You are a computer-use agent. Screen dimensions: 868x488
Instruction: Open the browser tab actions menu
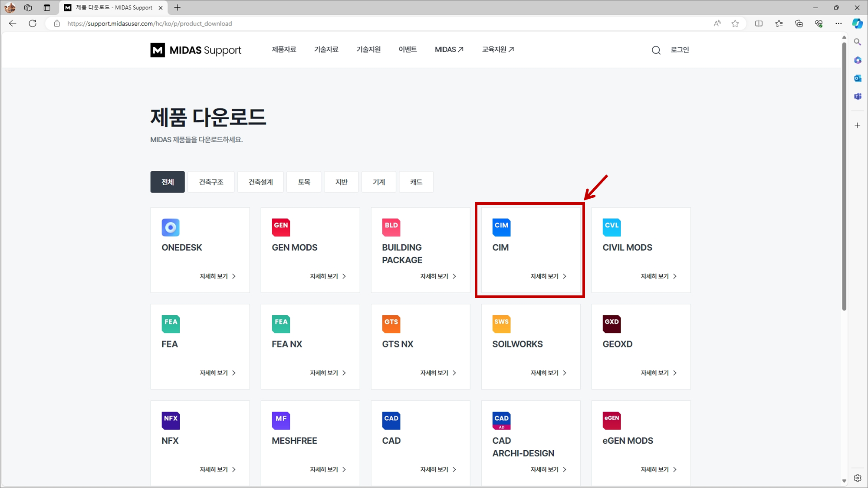(x=47, y=7)
